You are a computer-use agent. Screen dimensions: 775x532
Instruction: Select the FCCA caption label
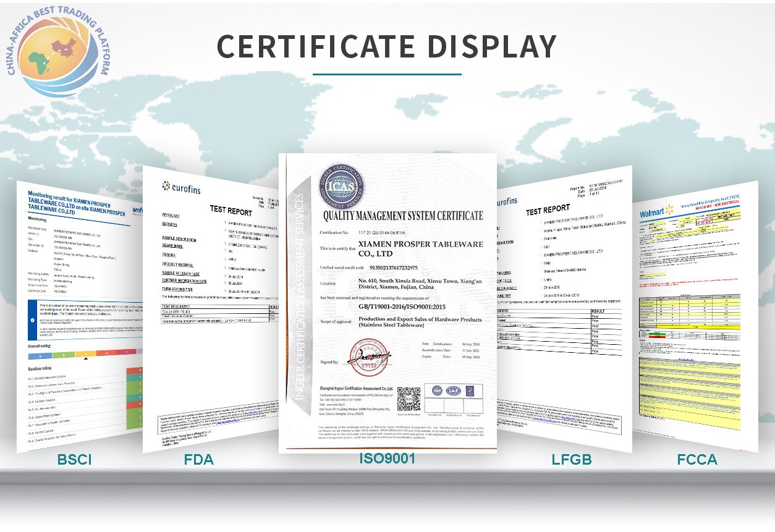(x=697, y=460)
